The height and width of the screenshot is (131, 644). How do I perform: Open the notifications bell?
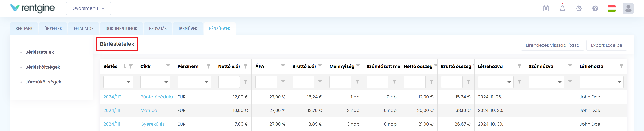click(562, 8)
